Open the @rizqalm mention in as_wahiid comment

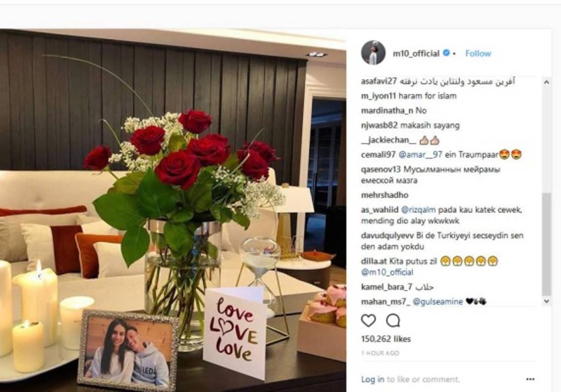click(418, 210)
